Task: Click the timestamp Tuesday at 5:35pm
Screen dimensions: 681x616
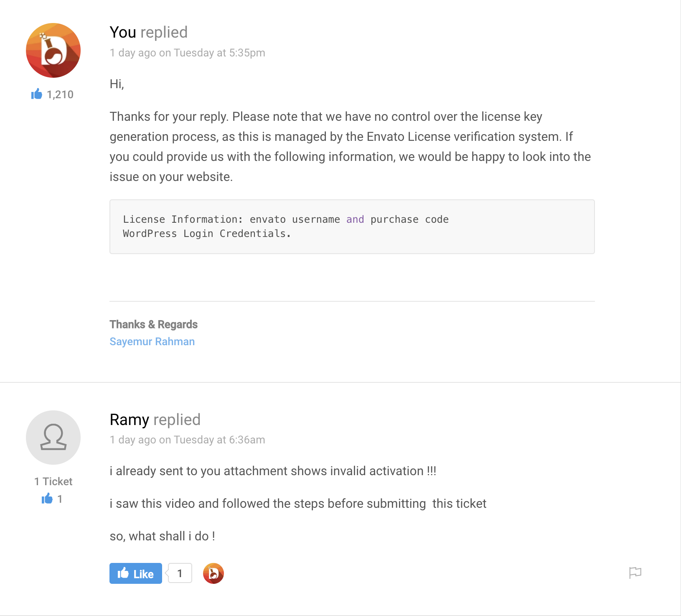Action: [219, 53]
